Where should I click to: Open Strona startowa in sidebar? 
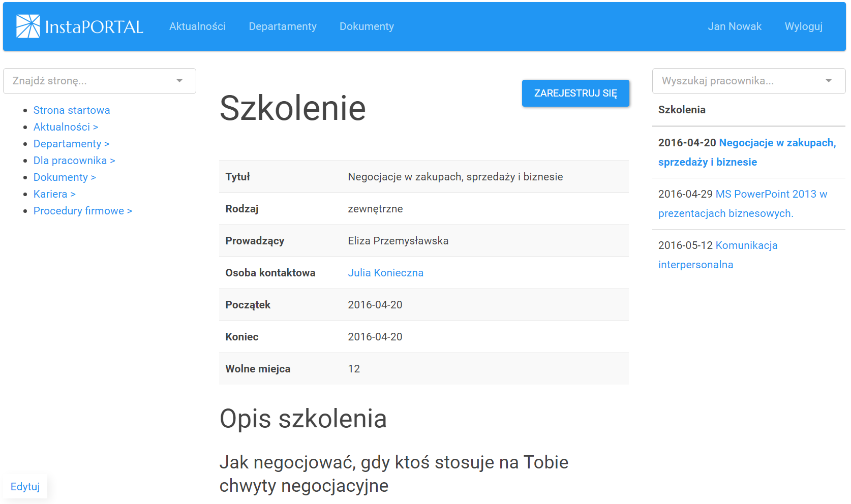pyautogui.click(x=72, y=110)
